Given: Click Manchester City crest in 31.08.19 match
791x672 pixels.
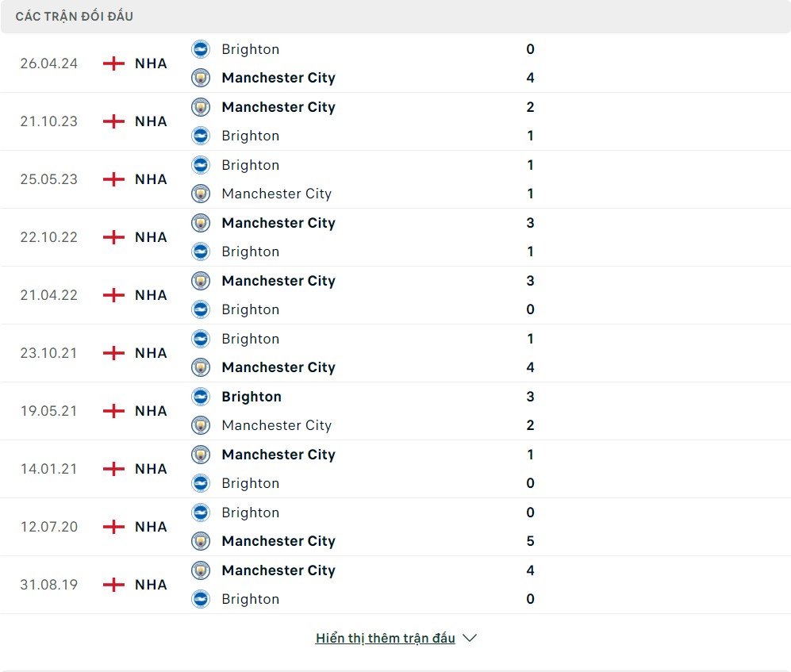Looking at the screenshot, I should point(201,570).
